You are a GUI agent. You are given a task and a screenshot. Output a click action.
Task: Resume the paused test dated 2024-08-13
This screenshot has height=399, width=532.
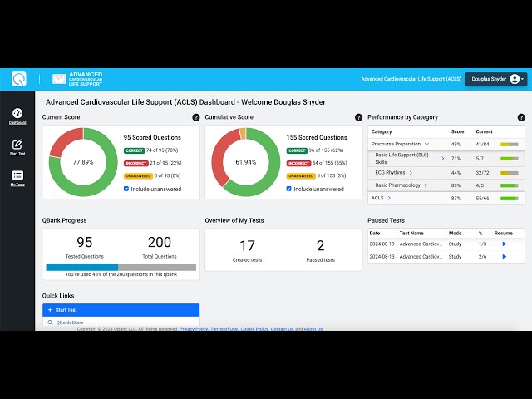pos(505,257)
